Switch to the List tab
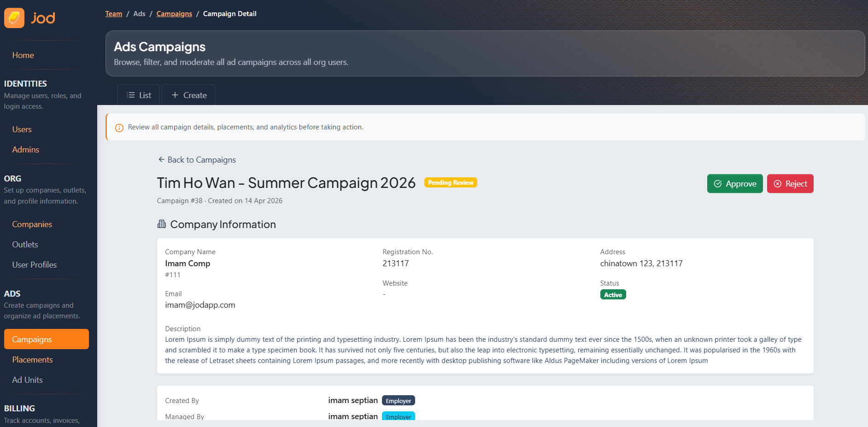Image resolution: width=868 pixels, height=427 pixels. [x=139, y=95]
